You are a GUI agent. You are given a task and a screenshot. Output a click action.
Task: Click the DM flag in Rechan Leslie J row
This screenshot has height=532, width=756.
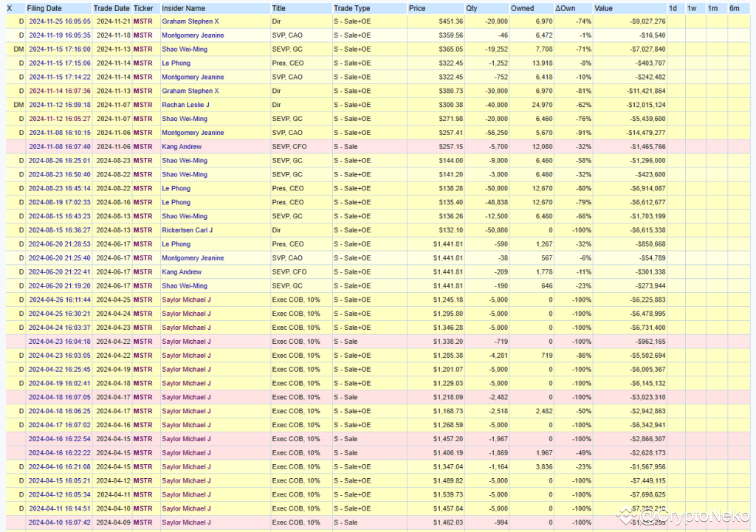tap(18, 105)
